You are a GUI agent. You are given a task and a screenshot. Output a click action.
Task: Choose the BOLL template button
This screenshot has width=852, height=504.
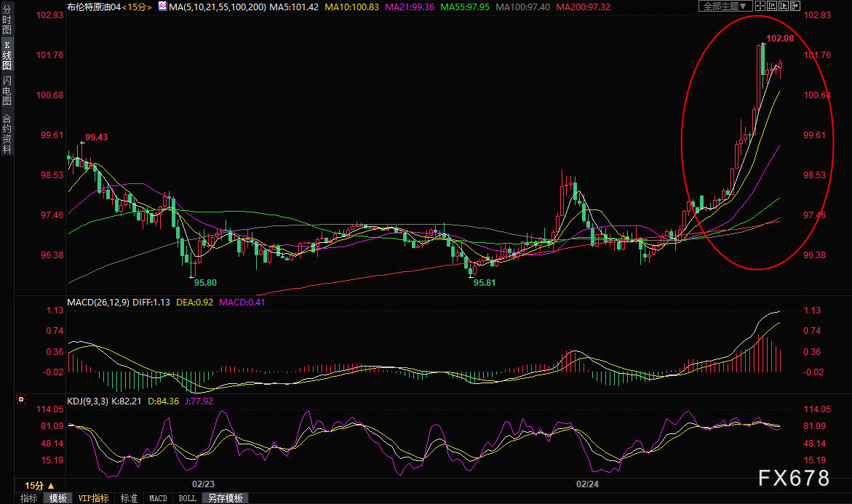pos(188,498)
